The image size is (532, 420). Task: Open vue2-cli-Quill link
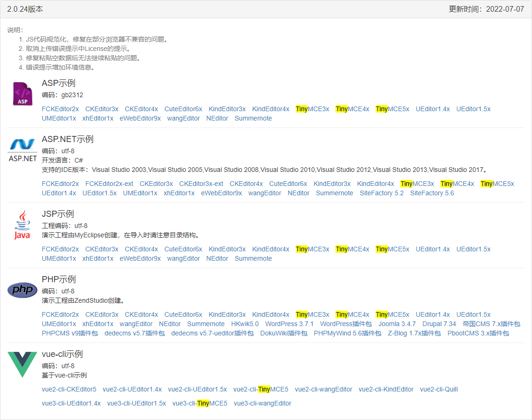pyautogui.click(x=439, y=390)
